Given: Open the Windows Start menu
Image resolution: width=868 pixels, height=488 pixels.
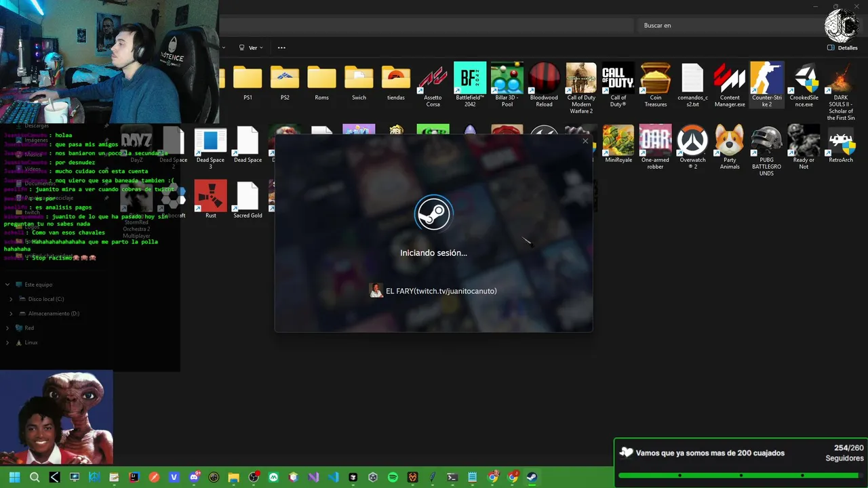Looking at the screenshot, I should [x=15, y=477].
